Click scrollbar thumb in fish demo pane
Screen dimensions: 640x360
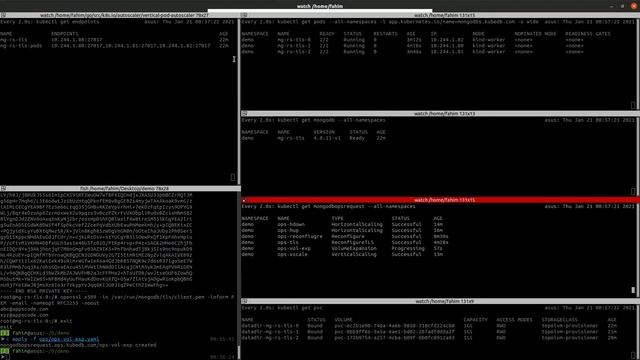click(239, 352)
